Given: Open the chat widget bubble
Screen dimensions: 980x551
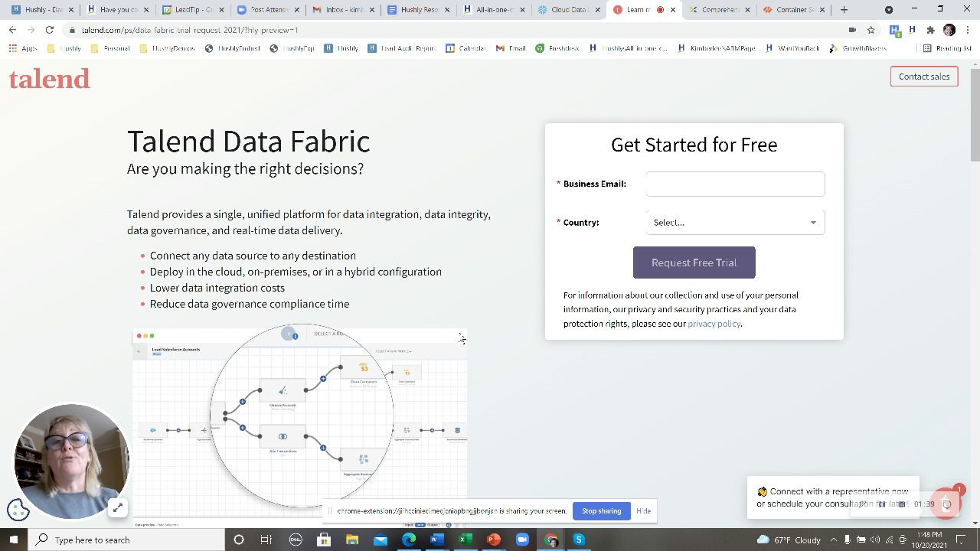Looking at the screenshot, I should [947, 503].
